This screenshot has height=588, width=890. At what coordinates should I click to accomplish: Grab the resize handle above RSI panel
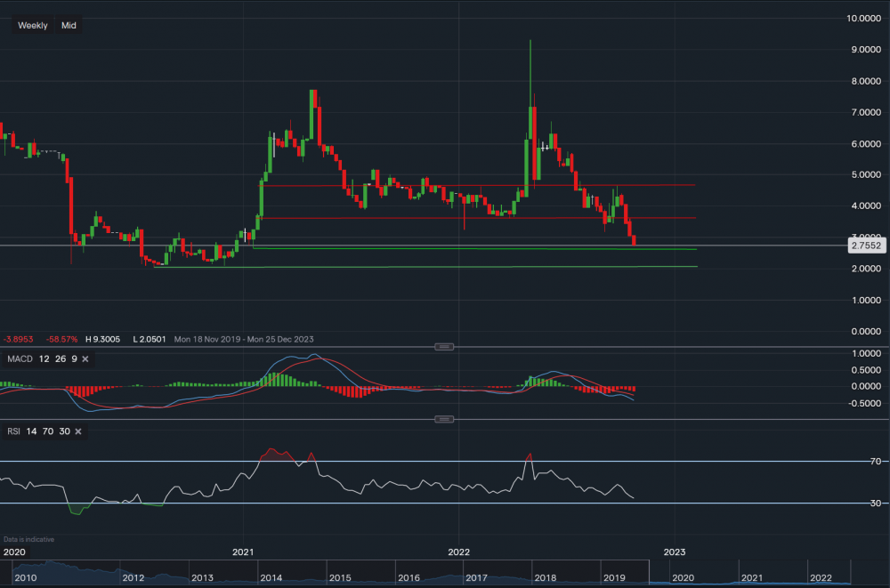click(x=445, y=419)
